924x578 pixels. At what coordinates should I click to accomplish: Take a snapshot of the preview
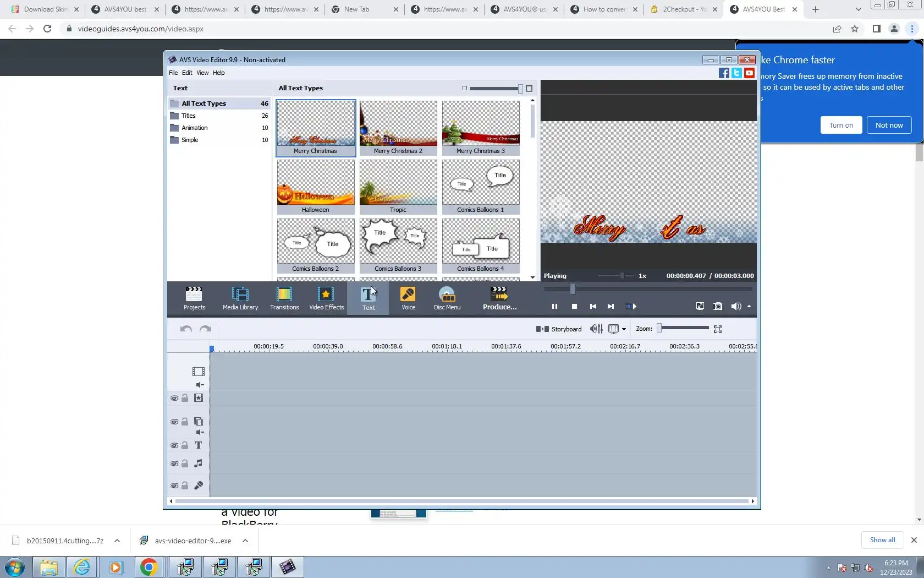(x=718, y=307)
